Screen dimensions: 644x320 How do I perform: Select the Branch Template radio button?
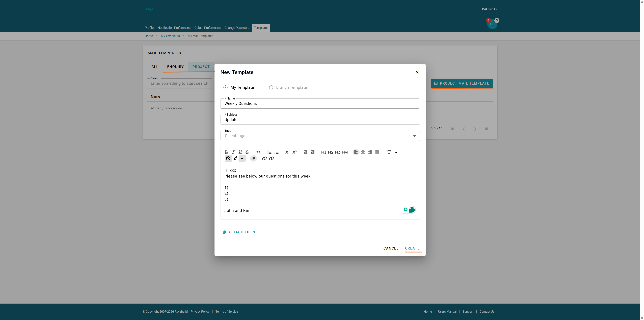(271, 88)
